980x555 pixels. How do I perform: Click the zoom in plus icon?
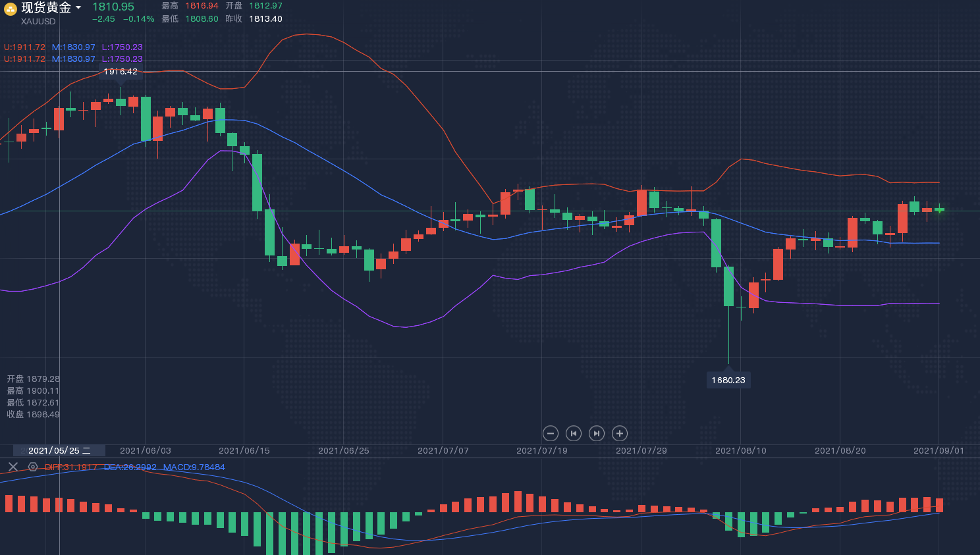[619, 433]
